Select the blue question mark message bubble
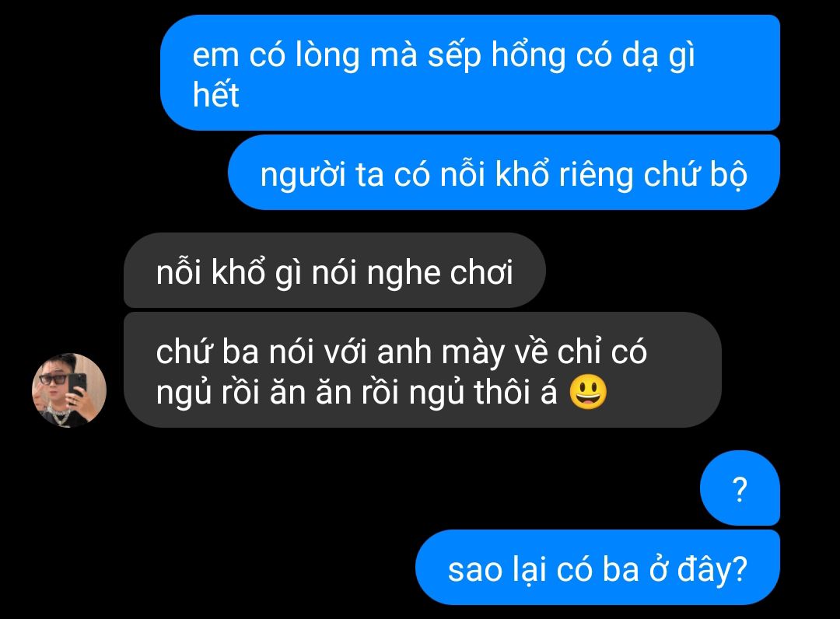 click(740, 488)
